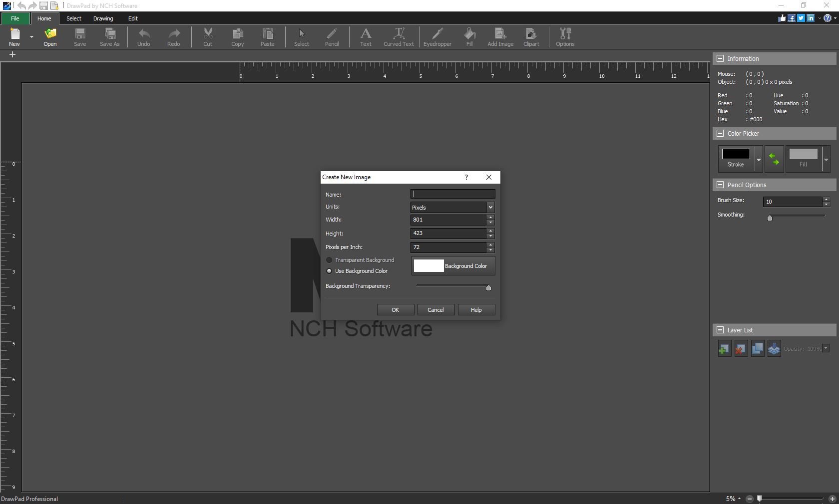Expand the layer Opacity dropdown
The width and height of the screenshot is (839, 504).
[826, 348]
